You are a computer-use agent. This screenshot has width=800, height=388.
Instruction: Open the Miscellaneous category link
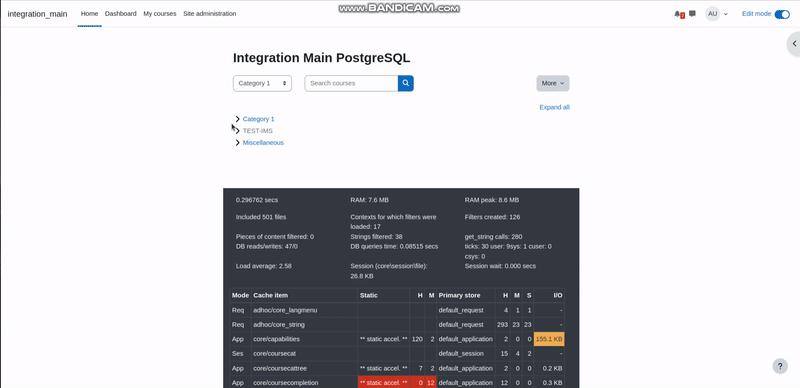coord(263,142)
